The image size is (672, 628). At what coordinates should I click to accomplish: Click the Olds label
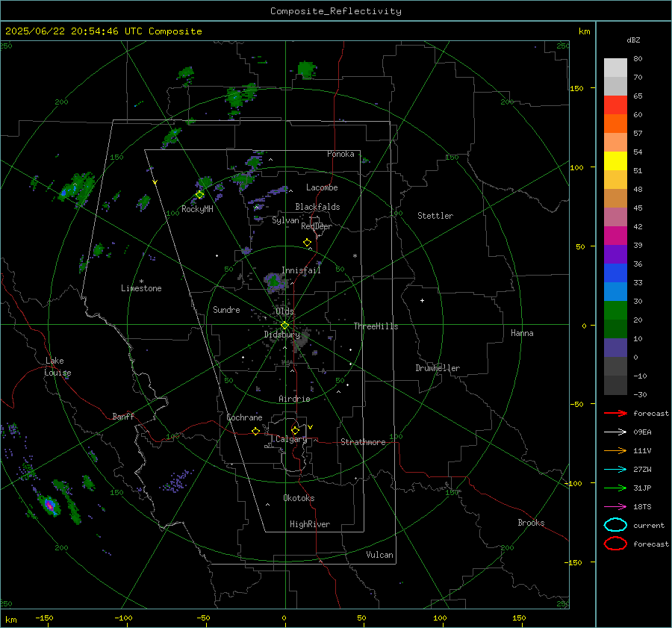click(x=284, y=311)
